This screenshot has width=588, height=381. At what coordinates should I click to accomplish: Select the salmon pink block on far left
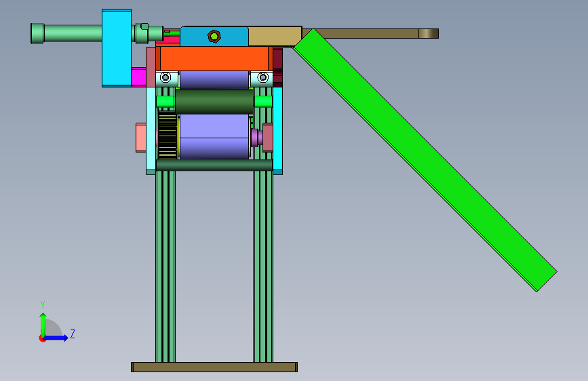[x=140, y=137]
